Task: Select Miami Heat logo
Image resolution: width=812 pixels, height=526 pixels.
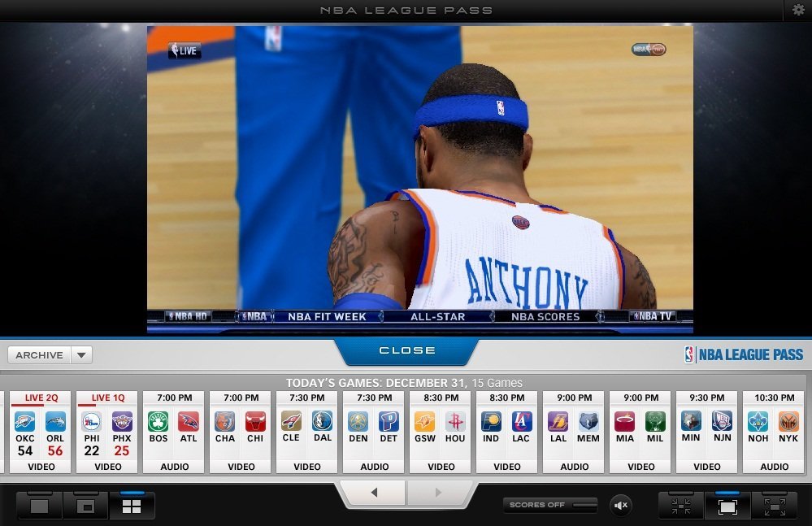Action: tap(624, 421)
